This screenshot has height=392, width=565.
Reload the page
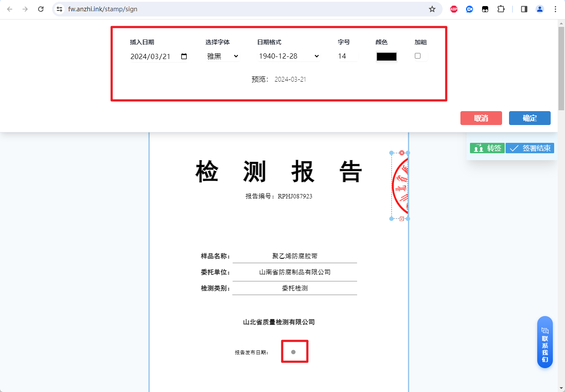pos(41,9)
